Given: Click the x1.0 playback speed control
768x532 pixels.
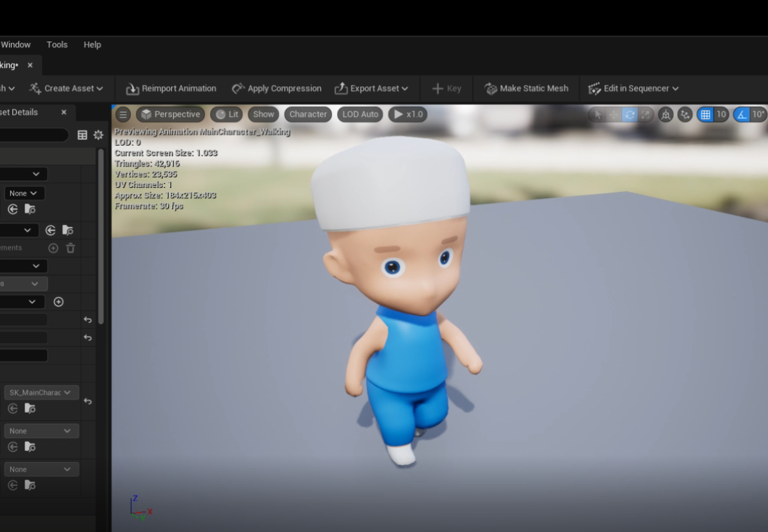Looking at the screenshot, I should tap(408, 115).
